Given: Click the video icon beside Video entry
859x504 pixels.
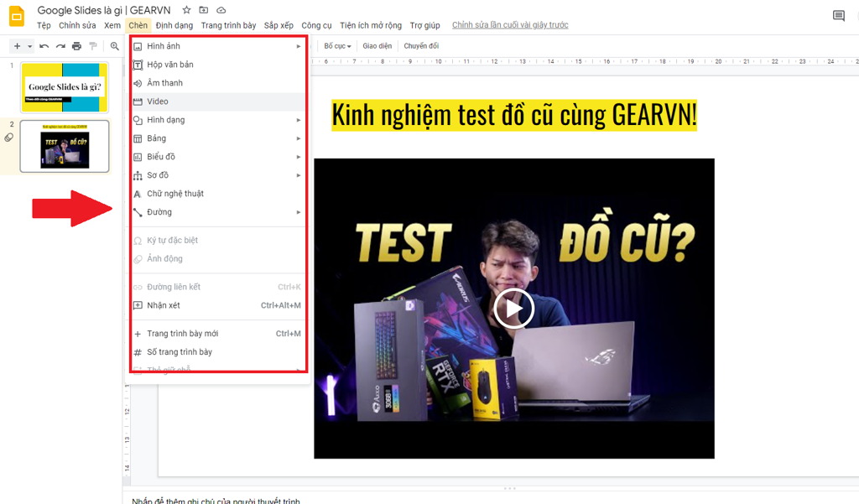Looking at the screenshot, I should 138,102.
